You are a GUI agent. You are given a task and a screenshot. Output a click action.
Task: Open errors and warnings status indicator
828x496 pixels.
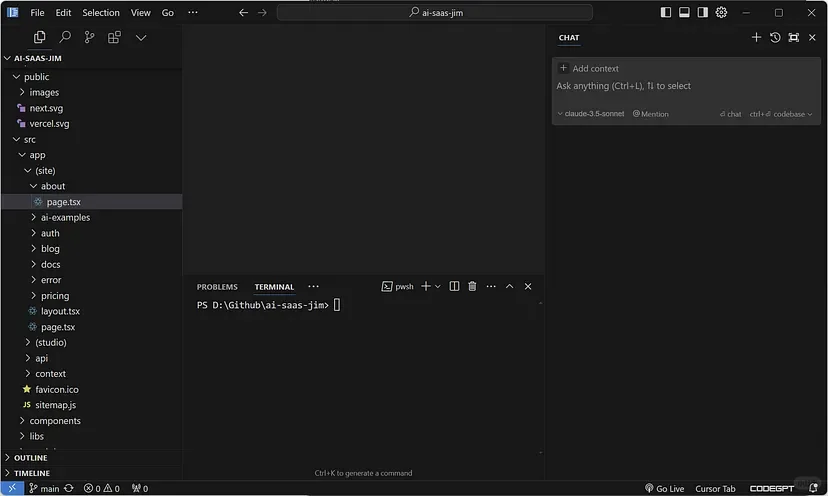click(x=102, y=489)
